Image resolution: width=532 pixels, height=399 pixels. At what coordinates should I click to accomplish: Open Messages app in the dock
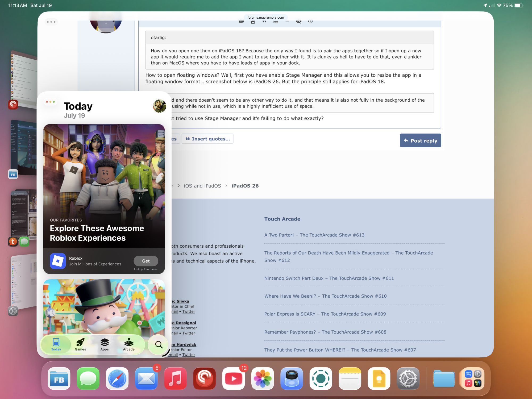point(88,379)
